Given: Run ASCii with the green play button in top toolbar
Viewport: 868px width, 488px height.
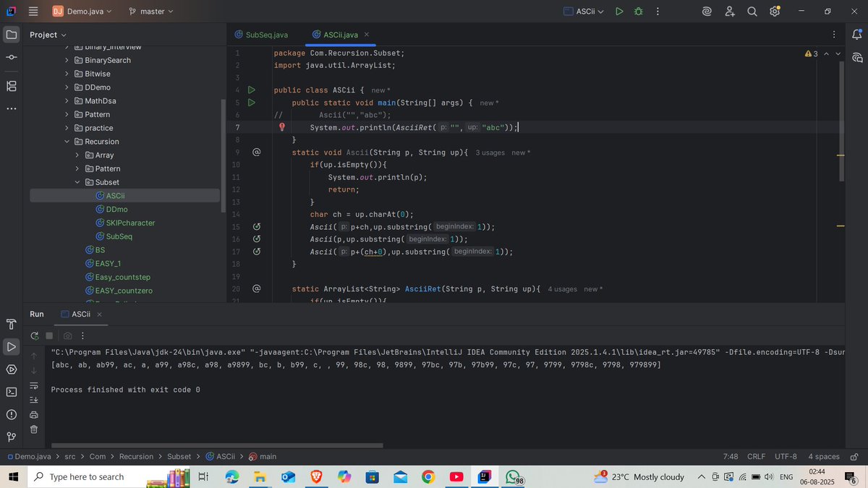Looking at the screenshot, I should [619, 12].
